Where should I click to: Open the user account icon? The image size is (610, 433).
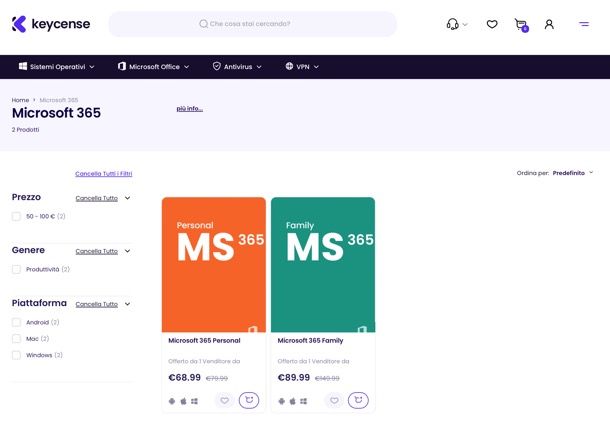pos(549,24)
